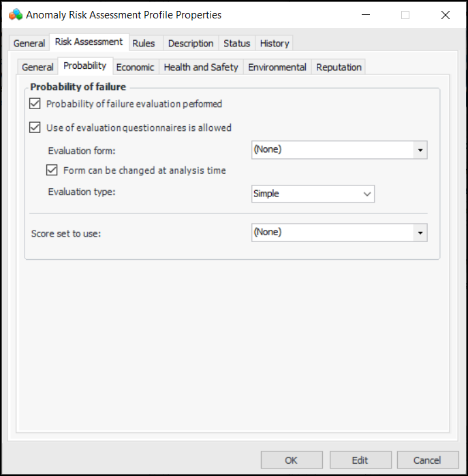468x476 pixels.
Task: Toggle Form can be changed at analysis time
Action: 52,170
